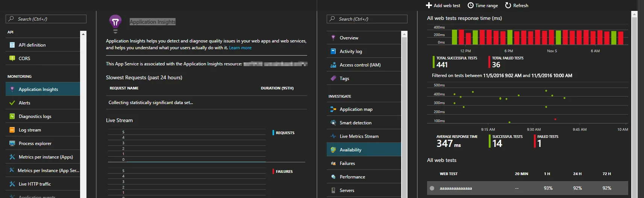The height and width of the screenshot is (198, 644).
Task: Click the left menu scrollbar up arrow
Action: pyautogui.click(x=83, y=34)
